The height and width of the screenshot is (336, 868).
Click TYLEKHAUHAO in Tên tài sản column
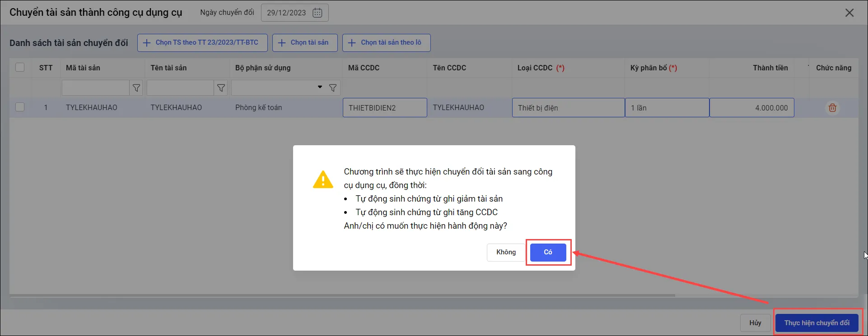point(176,108)
